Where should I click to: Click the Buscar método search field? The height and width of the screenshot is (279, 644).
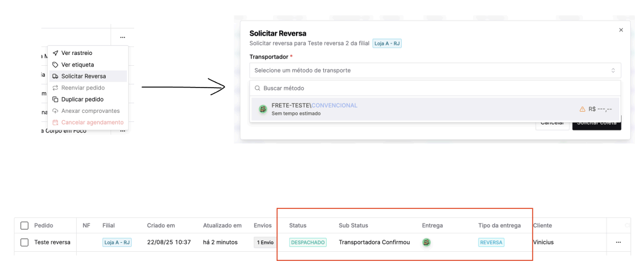tap(435, 88)
